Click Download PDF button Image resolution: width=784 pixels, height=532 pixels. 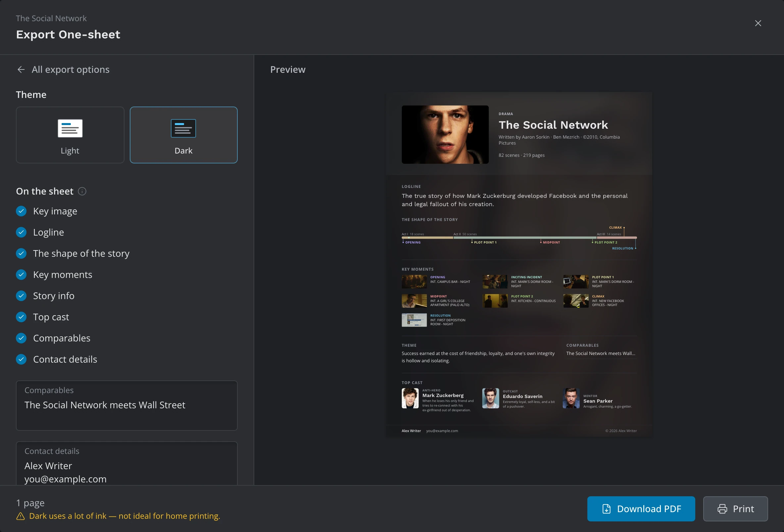(641, 509)
